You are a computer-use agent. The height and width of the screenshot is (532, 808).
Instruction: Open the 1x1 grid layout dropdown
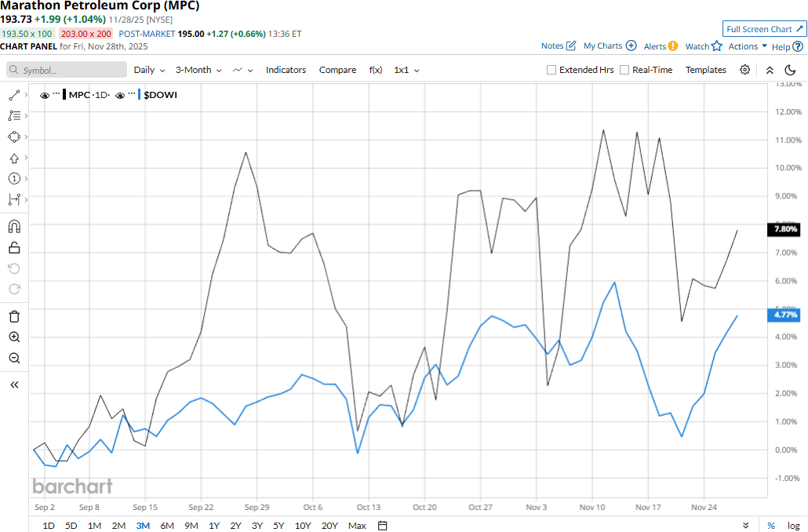click(406, 70)
